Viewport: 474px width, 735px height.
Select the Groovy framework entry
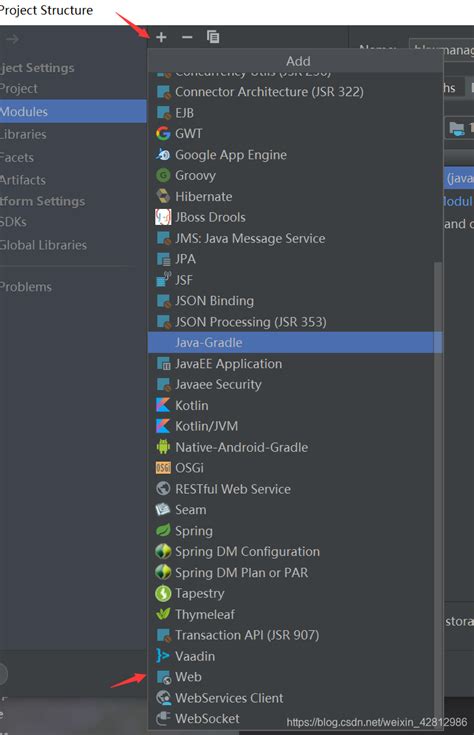coord(296,175)
